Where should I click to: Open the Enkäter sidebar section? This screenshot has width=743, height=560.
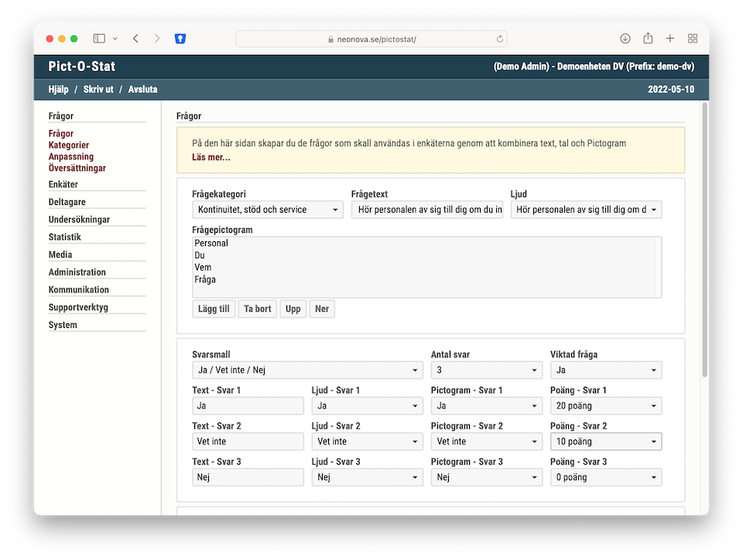[63, 185]
